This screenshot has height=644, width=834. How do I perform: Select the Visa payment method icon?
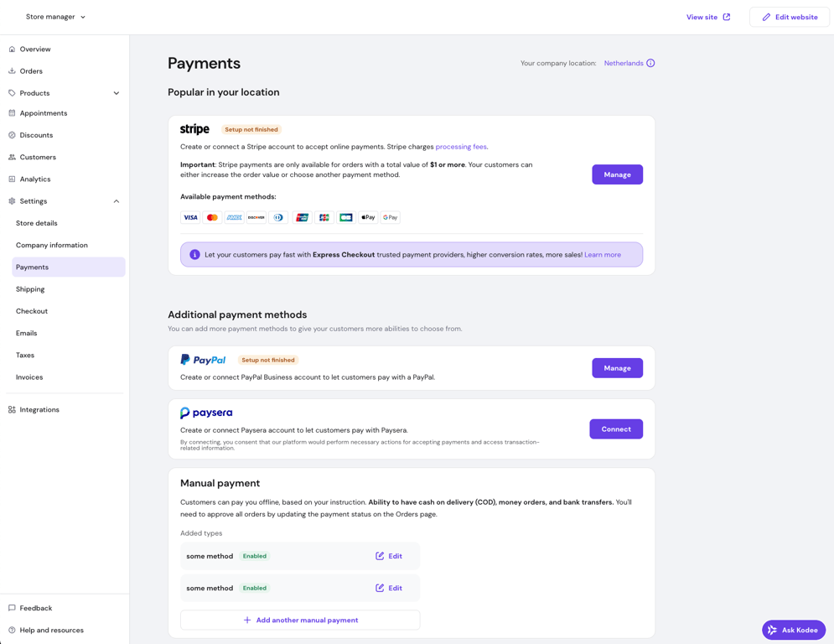[x=190, y=217]
